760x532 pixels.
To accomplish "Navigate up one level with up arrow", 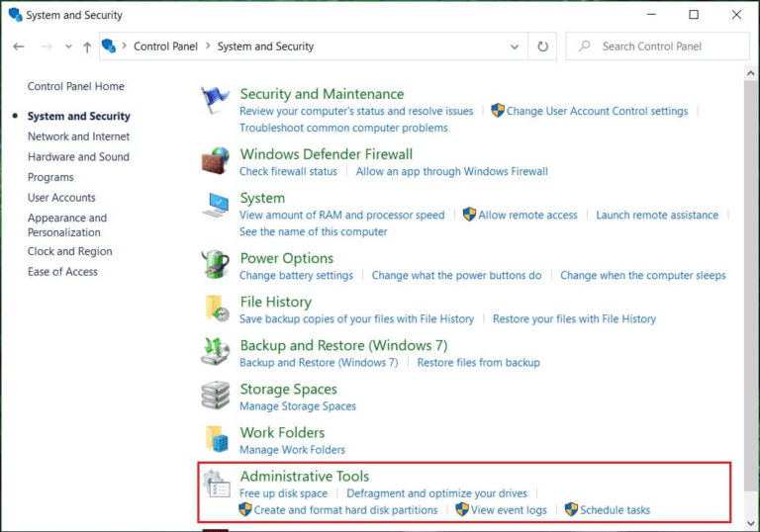I will pos(87,46).
